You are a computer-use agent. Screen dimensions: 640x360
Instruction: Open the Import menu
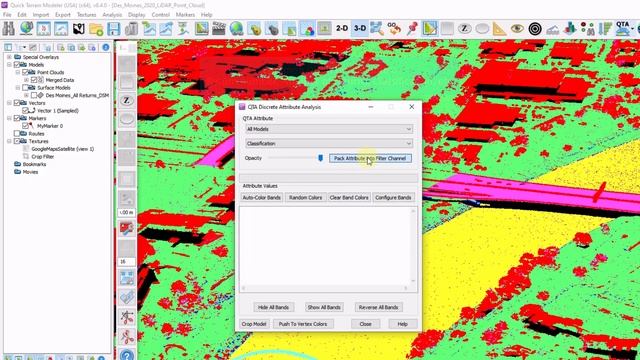[41, 15]
